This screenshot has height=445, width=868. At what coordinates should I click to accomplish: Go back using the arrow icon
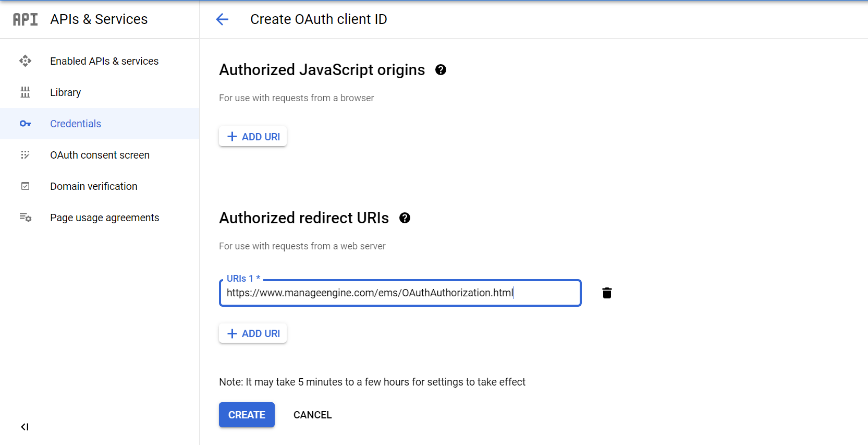coord(222,19)
